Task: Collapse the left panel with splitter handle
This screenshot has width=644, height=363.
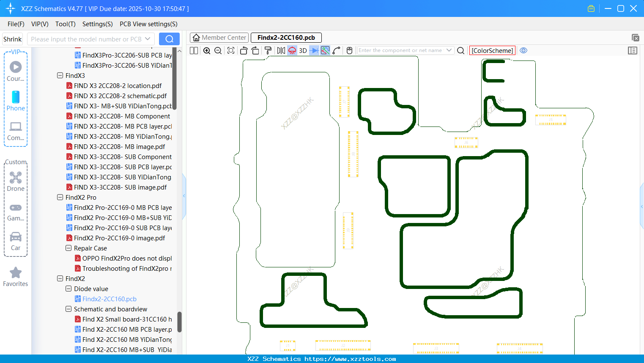Action: pos(184,196)
